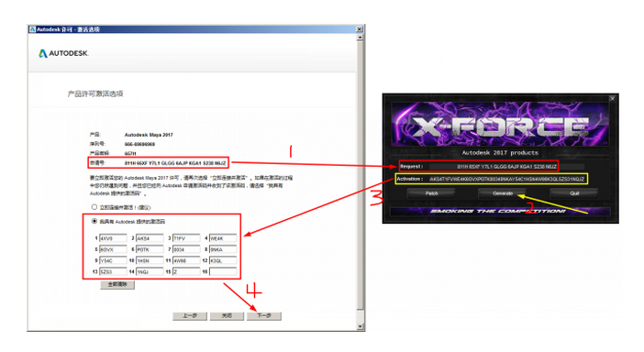Click the 下一步 next button
Viewport: 644px width, 352px height.
tap(264, 316)
